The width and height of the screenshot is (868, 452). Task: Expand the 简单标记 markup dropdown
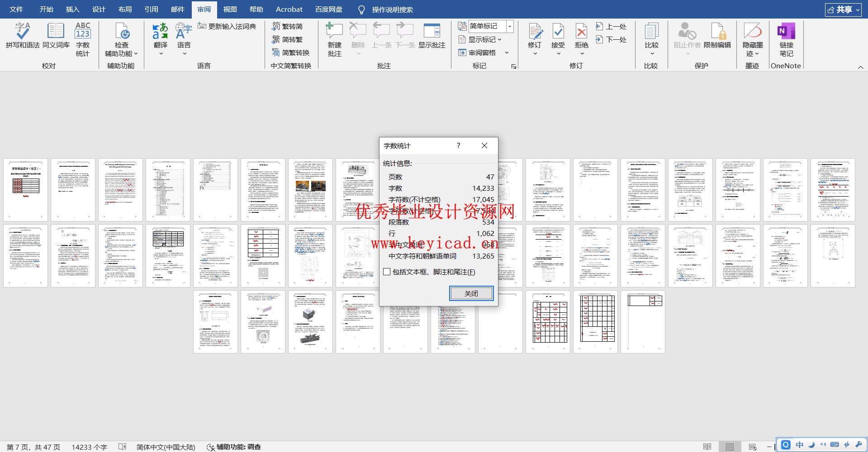pyautogui.click(x=510, y=26)
